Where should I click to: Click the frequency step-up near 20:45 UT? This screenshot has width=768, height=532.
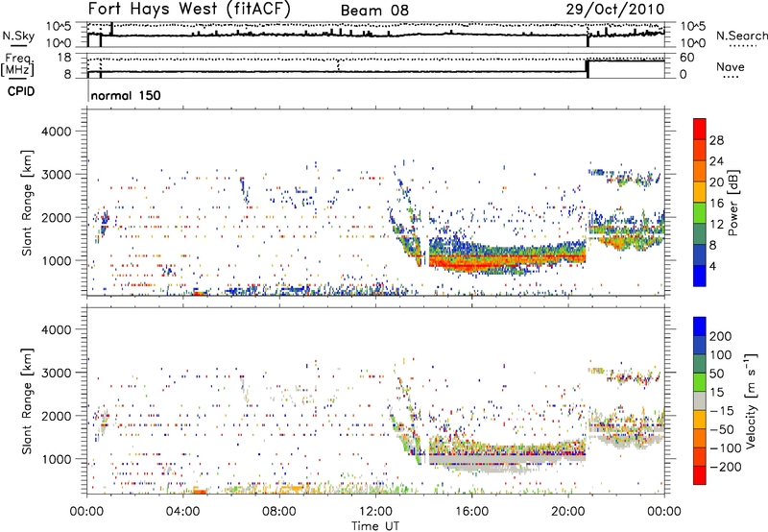click(x=588, y=68)
